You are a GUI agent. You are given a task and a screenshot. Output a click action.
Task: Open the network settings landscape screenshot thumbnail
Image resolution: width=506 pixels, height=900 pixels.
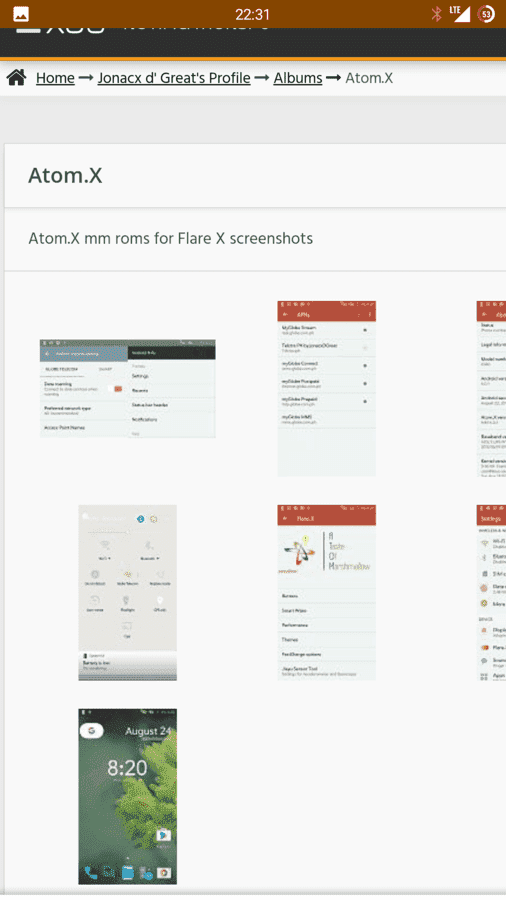coord(127,389)
